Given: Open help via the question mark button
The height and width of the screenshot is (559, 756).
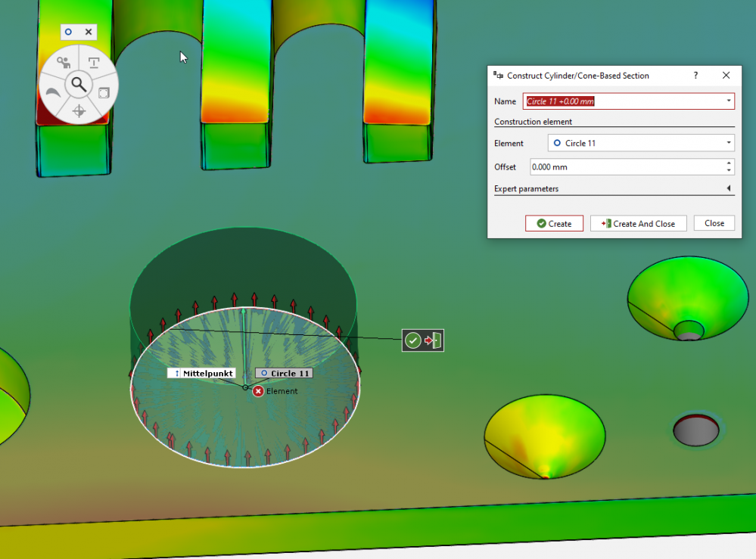Looking at the screenshot, I should (695, 76).
